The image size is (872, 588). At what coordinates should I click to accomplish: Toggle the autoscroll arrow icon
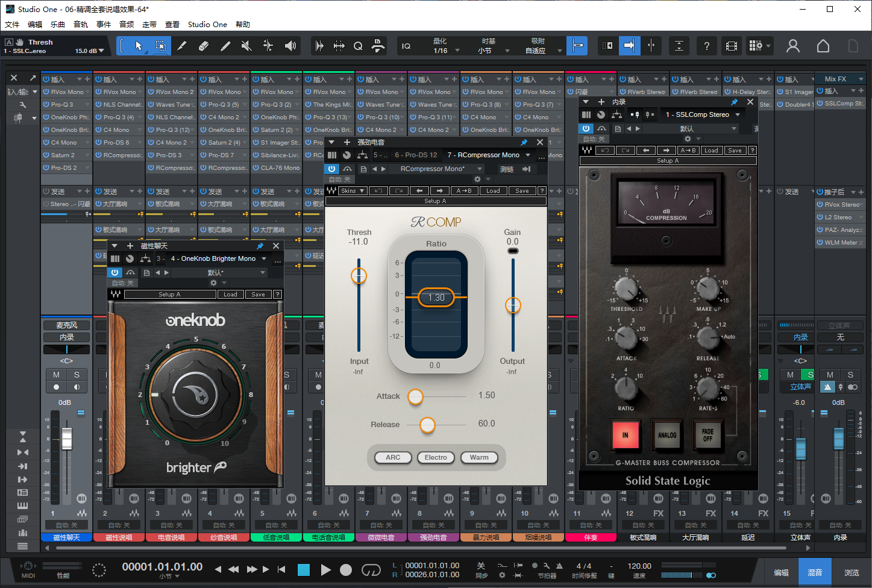629,46
